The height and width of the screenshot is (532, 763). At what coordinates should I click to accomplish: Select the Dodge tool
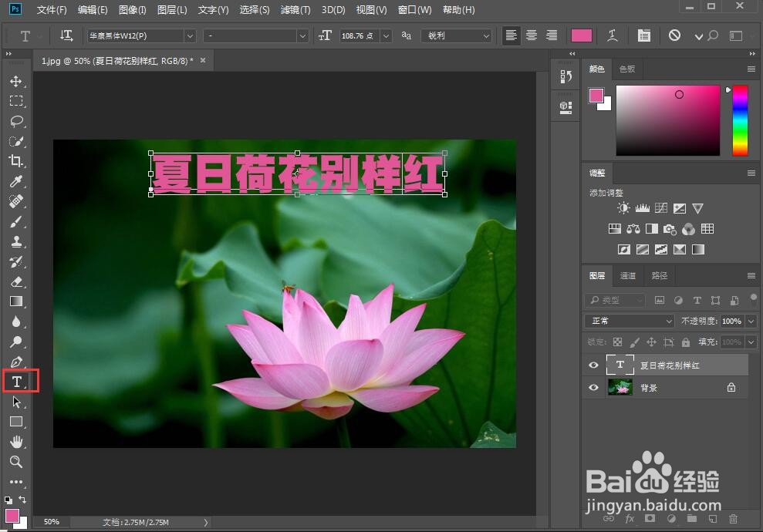pyautogui.click(x=16, y=342)
